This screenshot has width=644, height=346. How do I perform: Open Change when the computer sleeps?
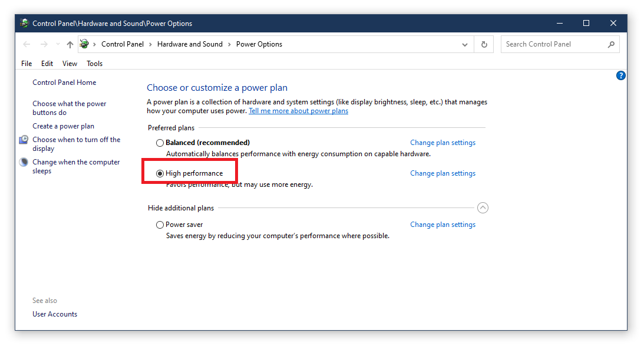point(76,166)
